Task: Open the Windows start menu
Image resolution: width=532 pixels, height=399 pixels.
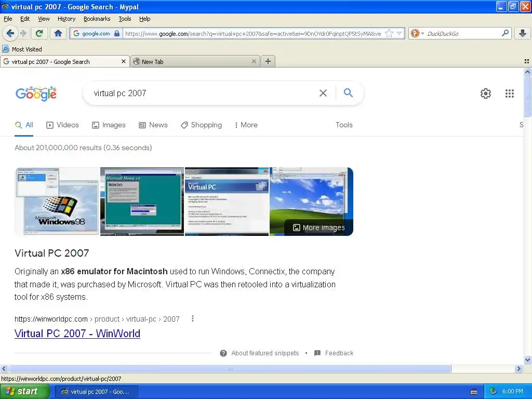Action: pos(24,392)
